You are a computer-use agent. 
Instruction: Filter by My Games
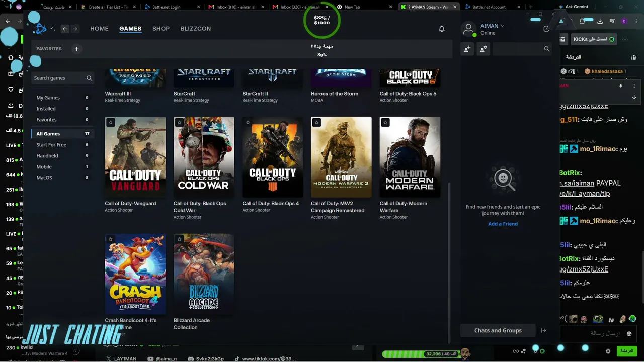(x=62, y=98)
